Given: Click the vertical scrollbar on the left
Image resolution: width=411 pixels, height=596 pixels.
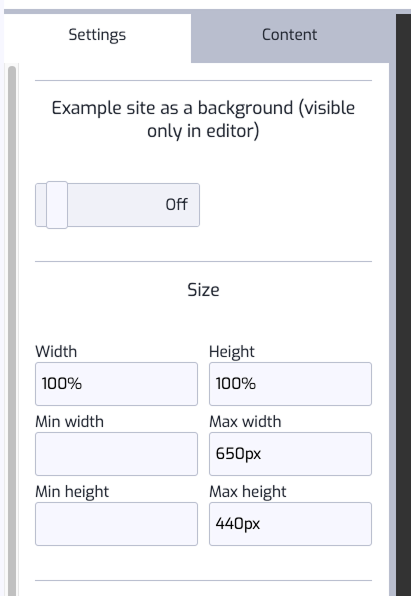Looking at the screenshot, I should [x=12, y=331].
